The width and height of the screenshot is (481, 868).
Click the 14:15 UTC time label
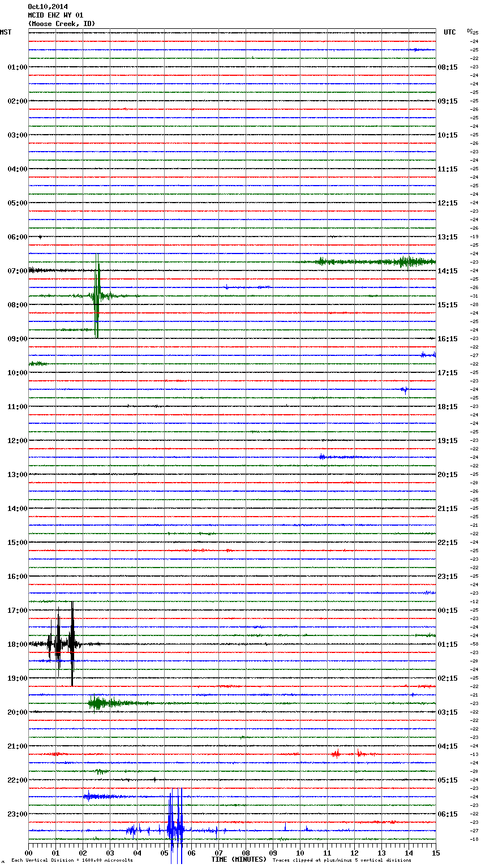pos(448,271)
